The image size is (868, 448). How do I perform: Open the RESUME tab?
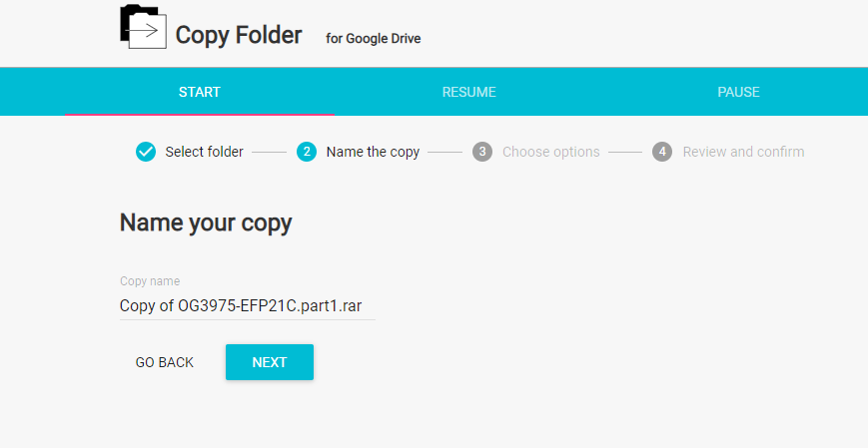pos(468,92)
